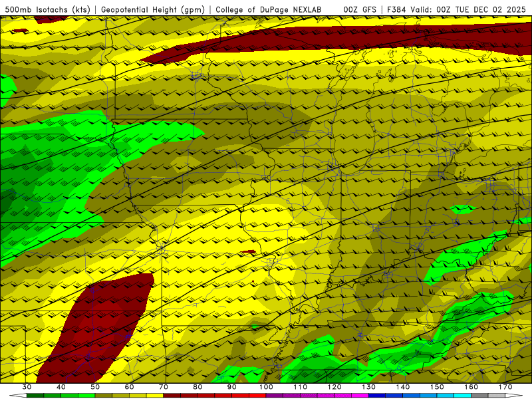Click the 110 label on the color scale
Image resolution: width=532 pixels, height=399 pixels.
click(x=301, y=387)
